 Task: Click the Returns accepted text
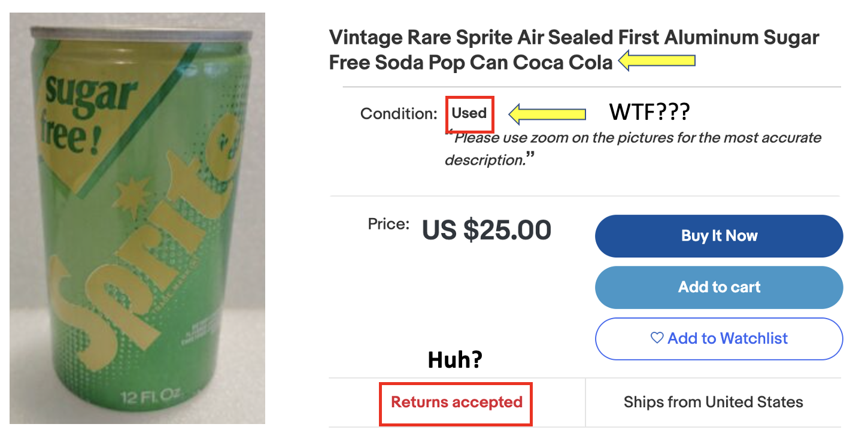coord(456,402)
